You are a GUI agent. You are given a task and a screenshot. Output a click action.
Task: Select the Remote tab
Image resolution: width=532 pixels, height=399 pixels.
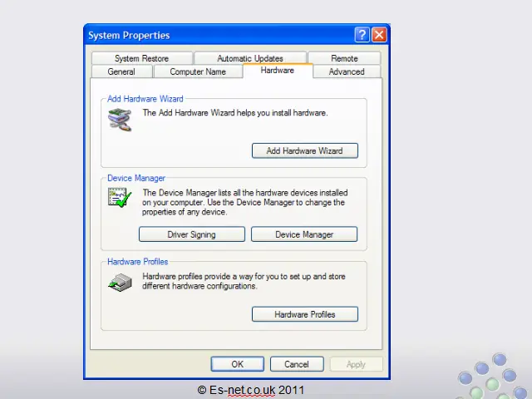pos(344,58)
